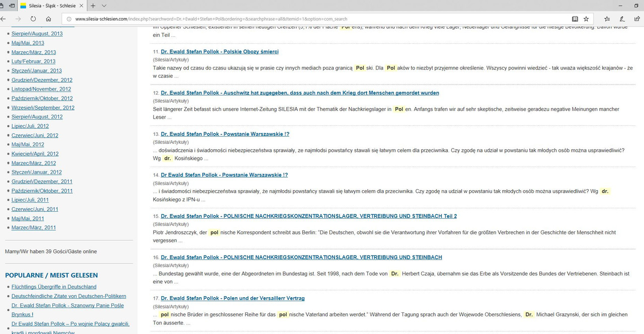Open Szanowny Panie Pośle Brynkus article
644x334 pixels.
point(67,310)
